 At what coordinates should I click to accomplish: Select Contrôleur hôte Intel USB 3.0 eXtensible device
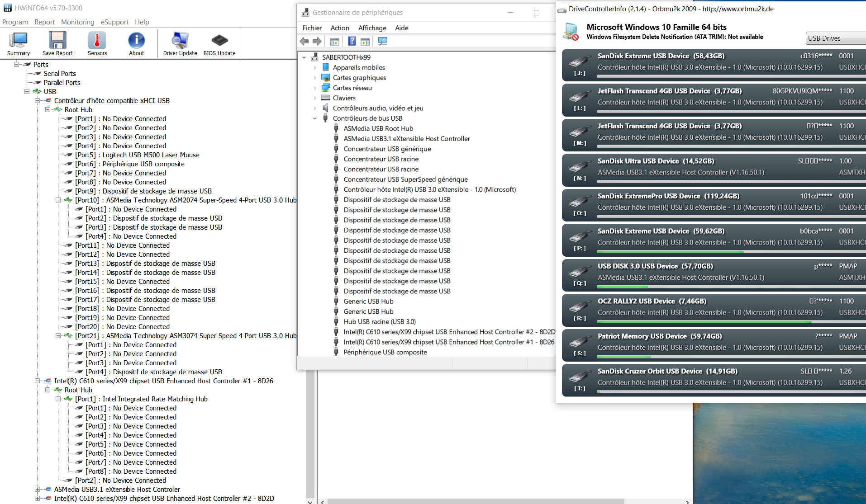point(429,189)
